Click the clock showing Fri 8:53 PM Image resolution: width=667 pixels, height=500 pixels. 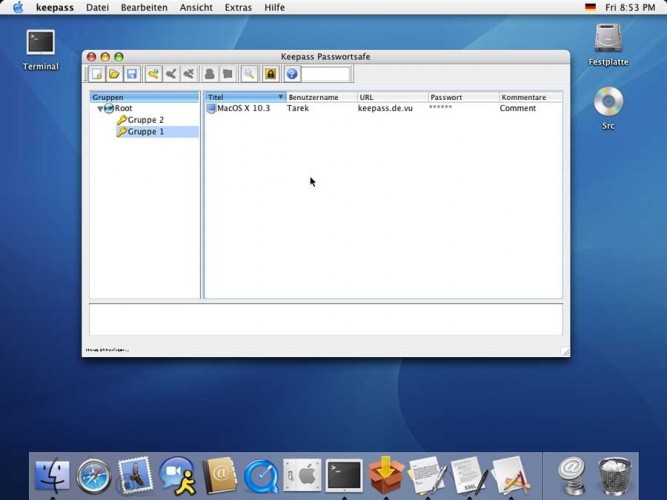[630, 7]
